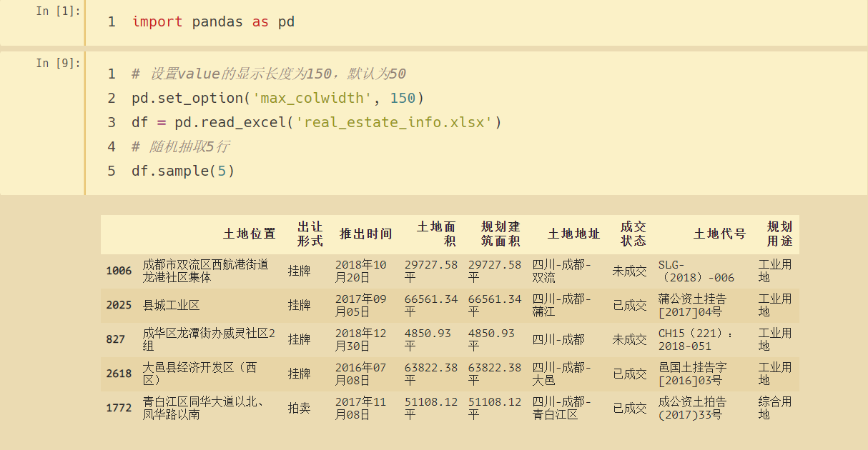The image size is (868, 450).
Task: Click the 'import pandas as pd' code line
Action: [x=213, y=22]
